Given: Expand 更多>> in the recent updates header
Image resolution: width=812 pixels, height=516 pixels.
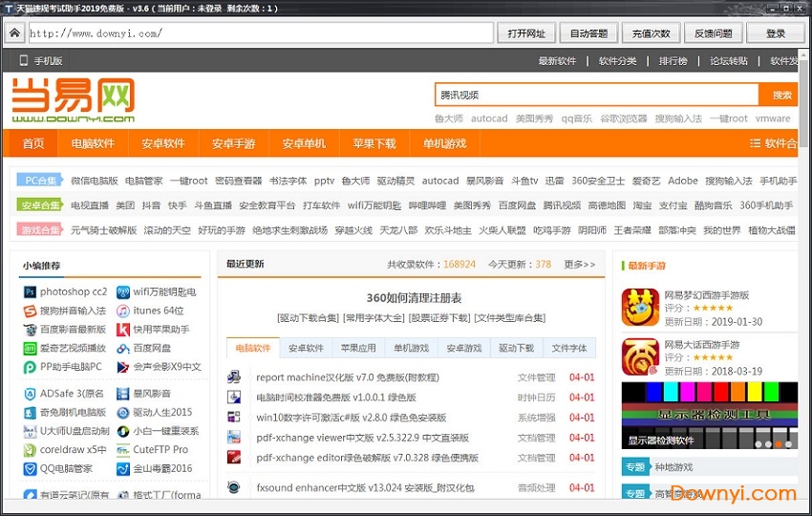Looking at the screenshot, I should pos(579,265).
